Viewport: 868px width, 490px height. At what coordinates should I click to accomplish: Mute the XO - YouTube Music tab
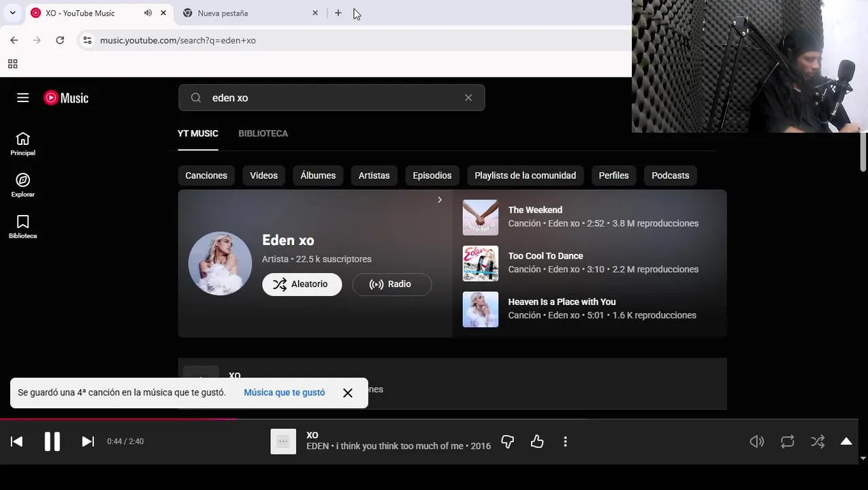coord(148,13)
